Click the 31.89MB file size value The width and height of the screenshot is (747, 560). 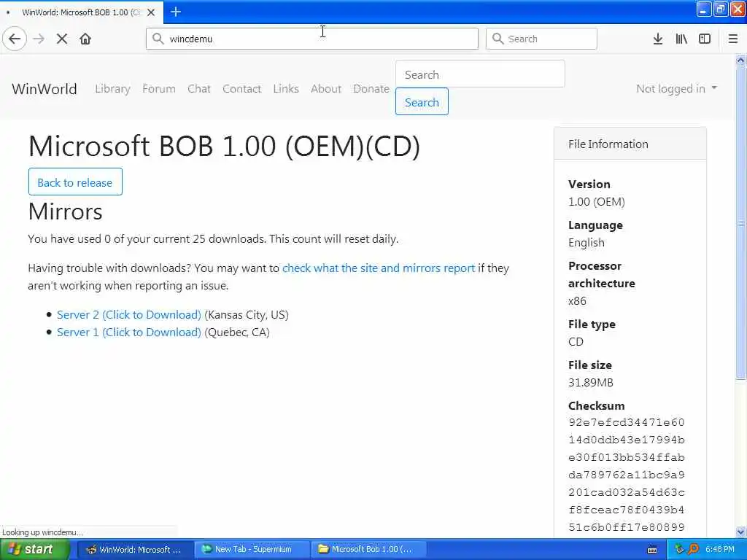591,382
